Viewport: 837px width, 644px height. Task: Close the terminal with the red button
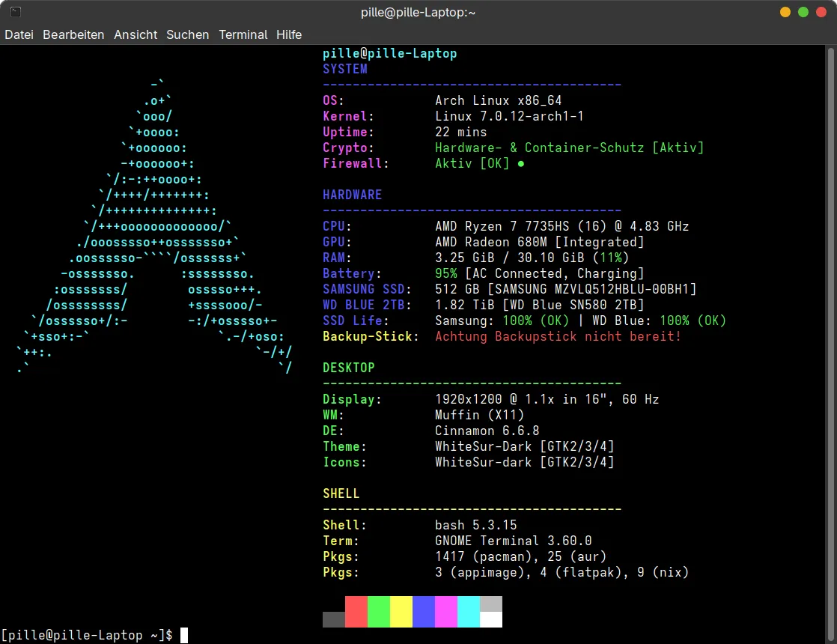[x=821, y=12]
